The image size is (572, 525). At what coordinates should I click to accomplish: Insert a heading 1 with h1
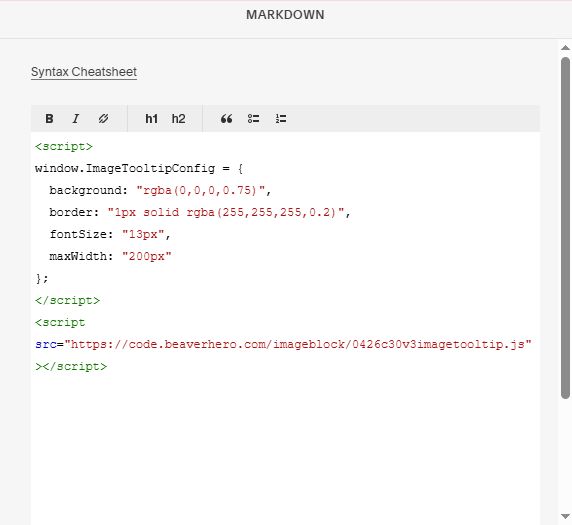[x=151, y=119]
